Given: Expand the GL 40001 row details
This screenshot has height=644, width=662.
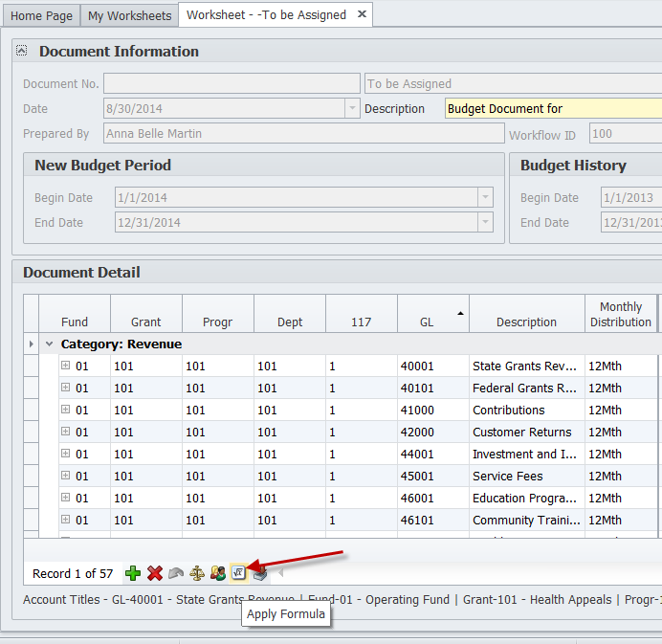Looking at the screenshot, I should pyautogui.click(x=66, y=366).
